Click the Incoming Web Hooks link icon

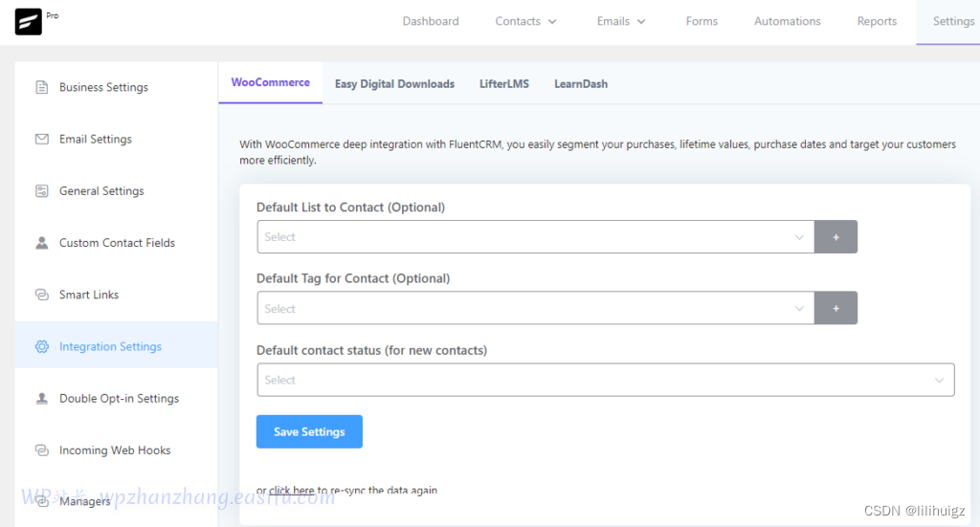point(42,450)
